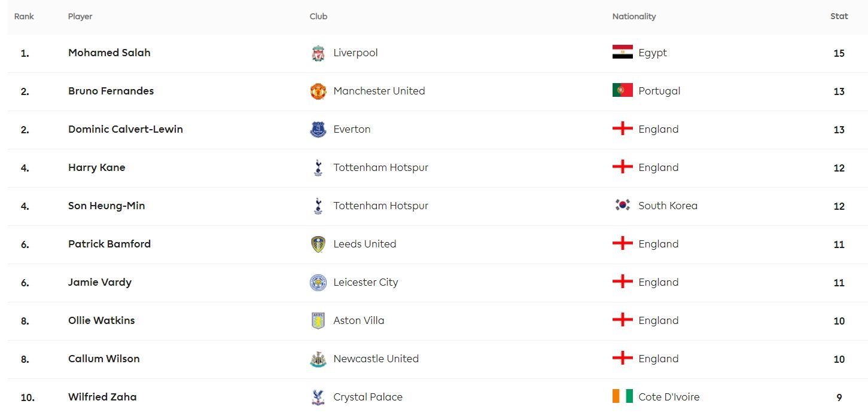Click the Leeds United crest icon
The width and height of the screenshot is (868, 416).
pos(318,244)
